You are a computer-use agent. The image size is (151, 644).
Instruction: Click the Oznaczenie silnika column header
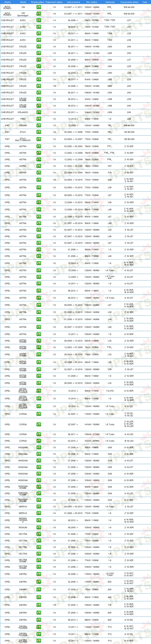coord(129,2)
